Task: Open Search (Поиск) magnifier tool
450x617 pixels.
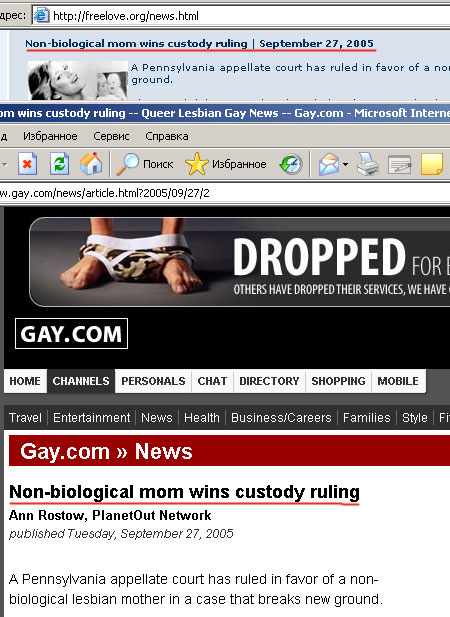Action: [145, 164]
